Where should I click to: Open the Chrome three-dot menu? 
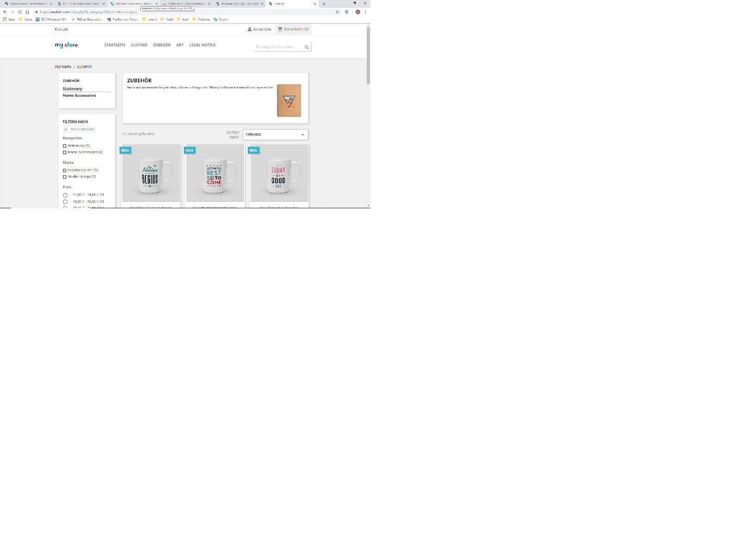pos(365,12)
